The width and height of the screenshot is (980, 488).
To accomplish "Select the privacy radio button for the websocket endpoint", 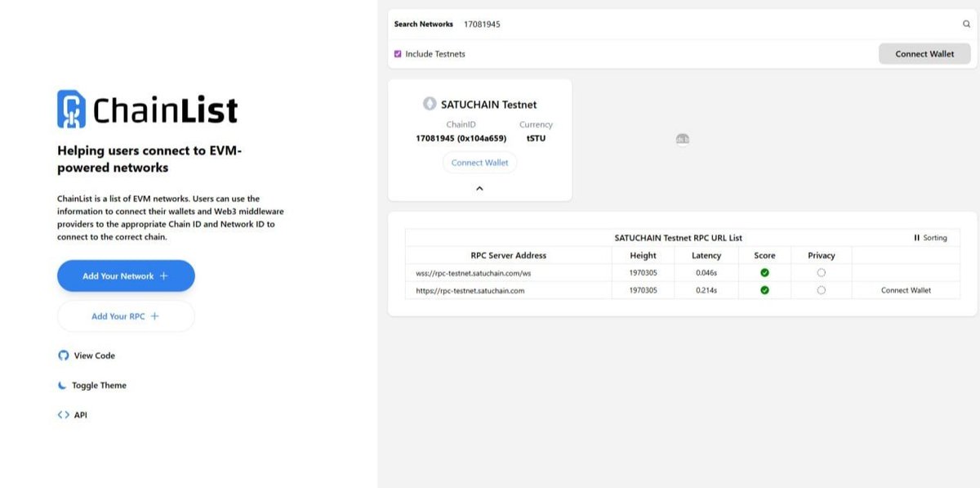I will pyautogui.click(x=821, y=272).
